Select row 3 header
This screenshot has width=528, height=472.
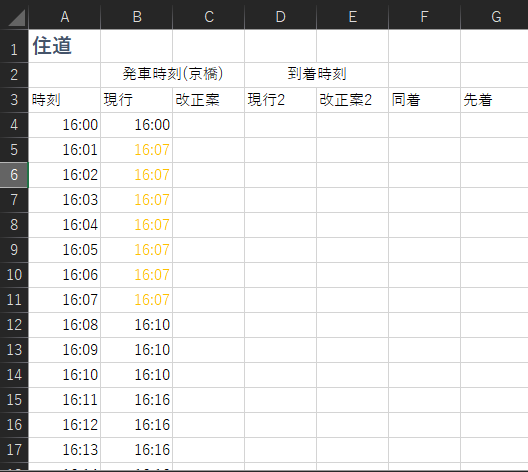[x=14, y=100]
